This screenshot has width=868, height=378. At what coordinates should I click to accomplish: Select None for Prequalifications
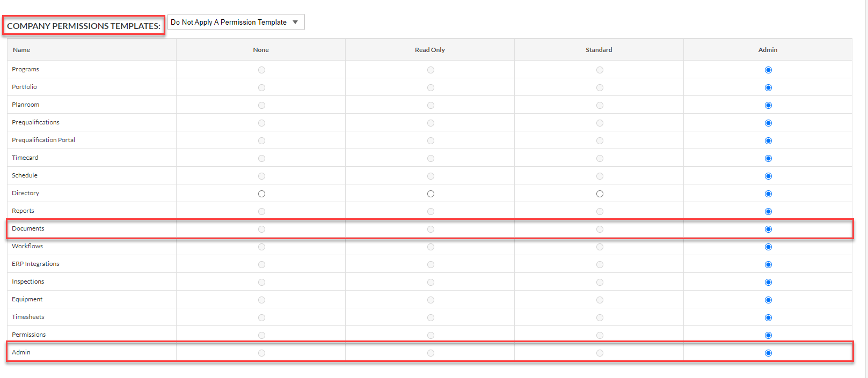(261, 123)
